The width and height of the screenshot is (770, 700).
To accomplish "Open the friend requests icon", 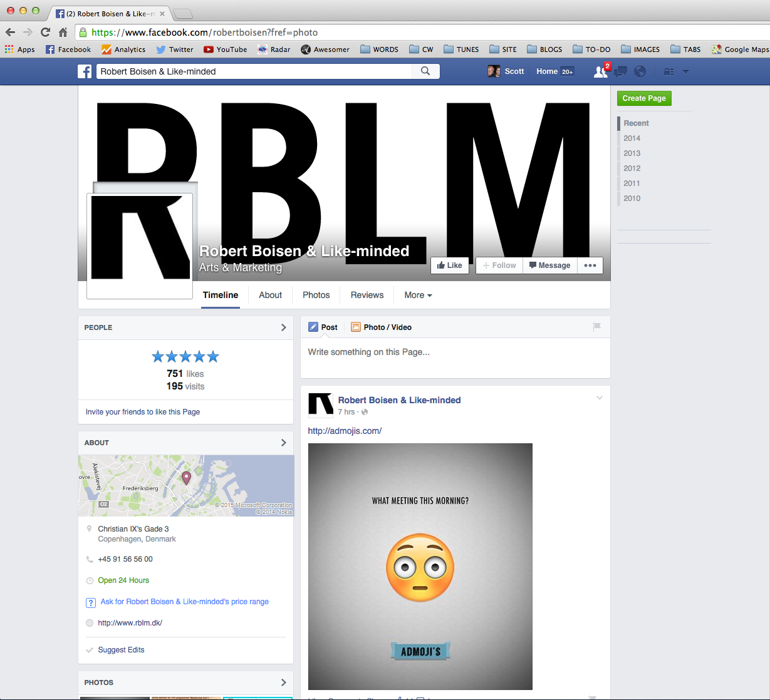I will click(x=600, y=72).
